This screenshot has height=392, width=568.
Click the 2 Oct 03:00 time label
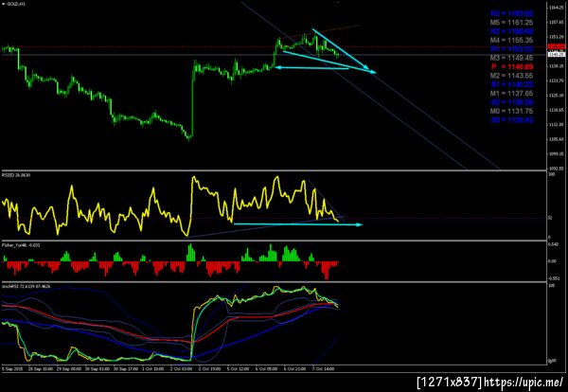183,369
